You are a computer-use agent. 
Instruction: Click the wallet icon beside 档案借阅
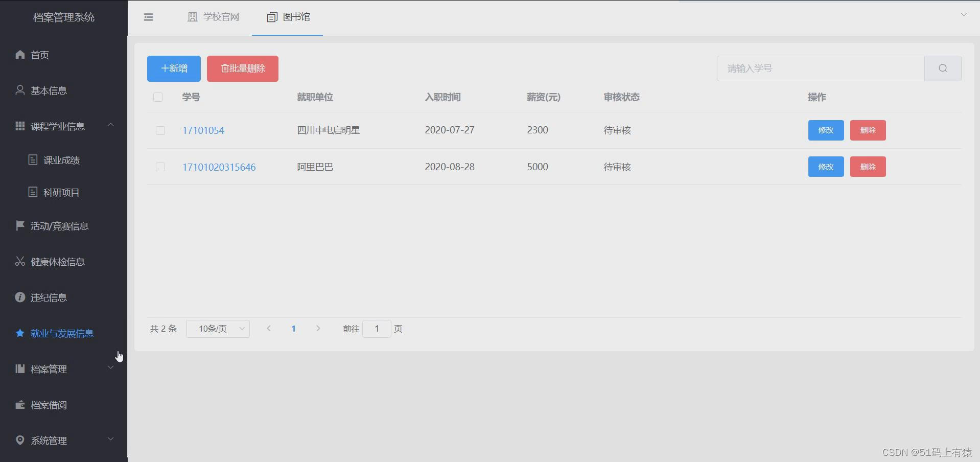click(20, 404)
